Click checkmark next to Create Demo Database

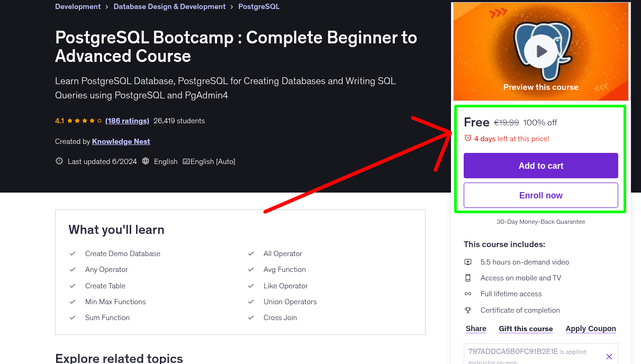[73, 253]
